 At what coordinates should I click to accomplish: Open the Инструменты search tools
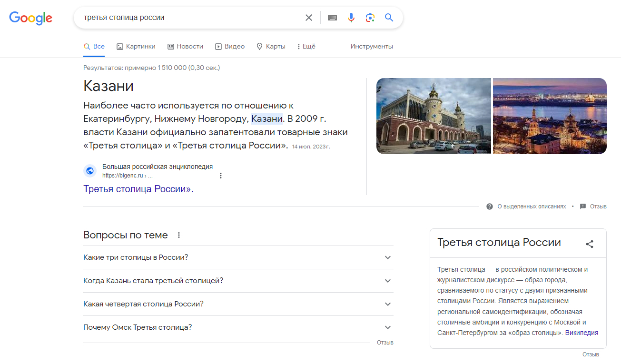[x=372, y=47]
